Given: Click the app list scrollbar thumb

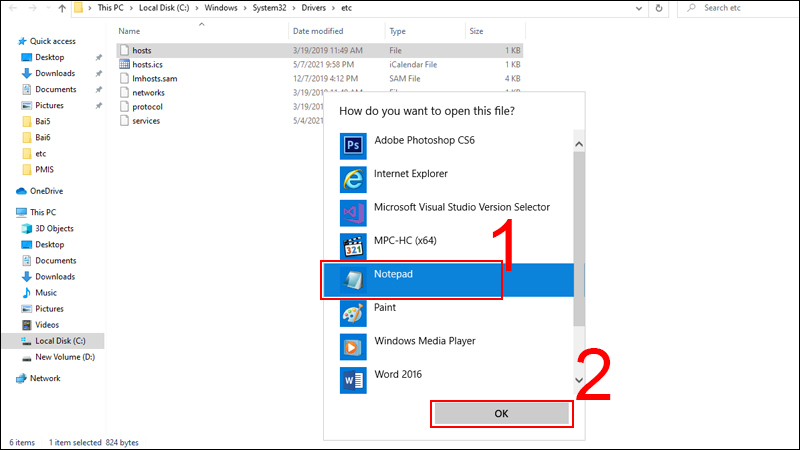Looking at the screenshot, I should pos(579,239).
